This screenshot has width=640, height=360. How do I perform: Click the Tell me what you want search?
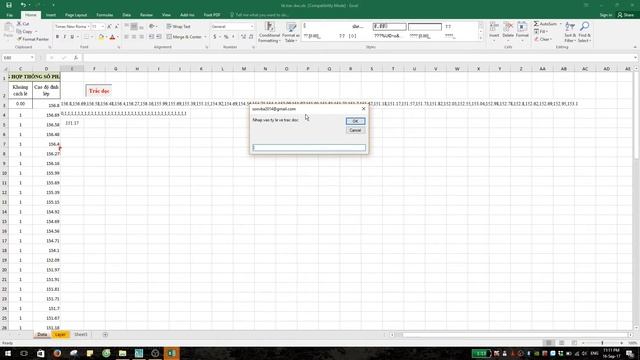(260, 15)
